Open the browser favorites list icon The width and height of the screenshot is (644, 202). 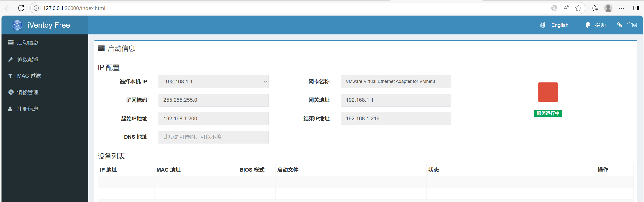[595, 8]
